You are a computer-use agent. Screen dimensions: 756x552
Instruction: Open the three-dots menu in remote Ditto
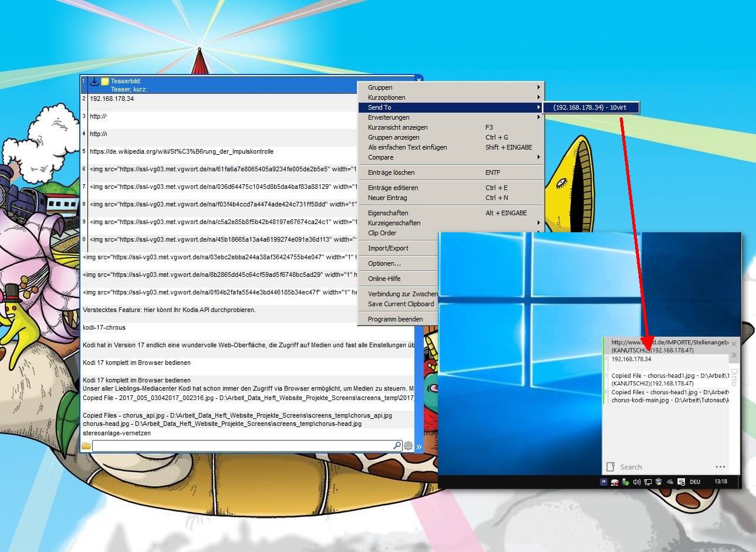(x=720, y=467)
